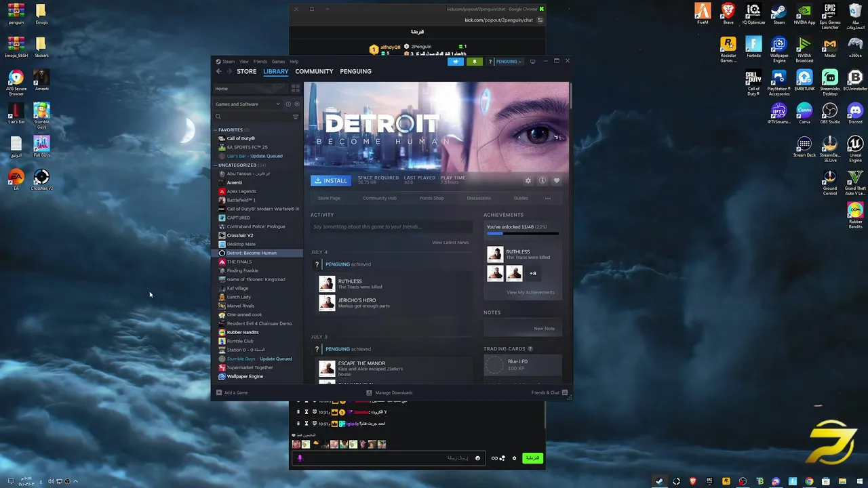
Task: Switch to the COMMUNITY tab
Action: click(314, 71)
